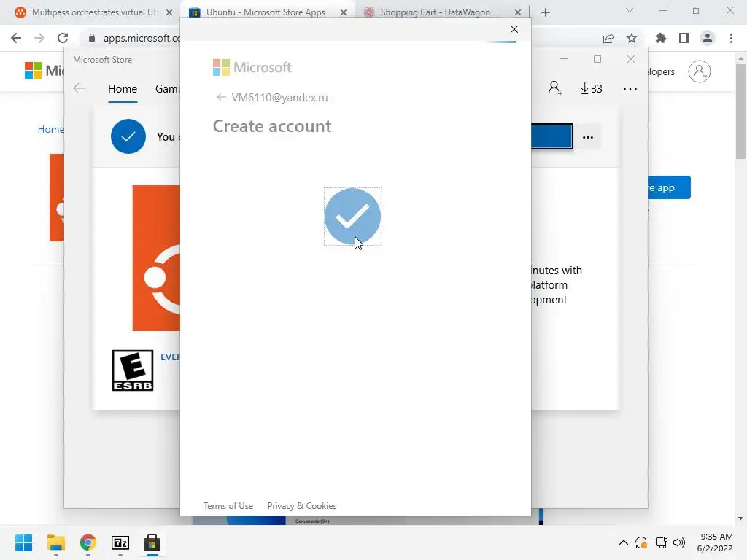Image resolution: width=747 pixels, height=560 pixels.
Task: Open File Explorer from taskbar
Action: [55, 542]
